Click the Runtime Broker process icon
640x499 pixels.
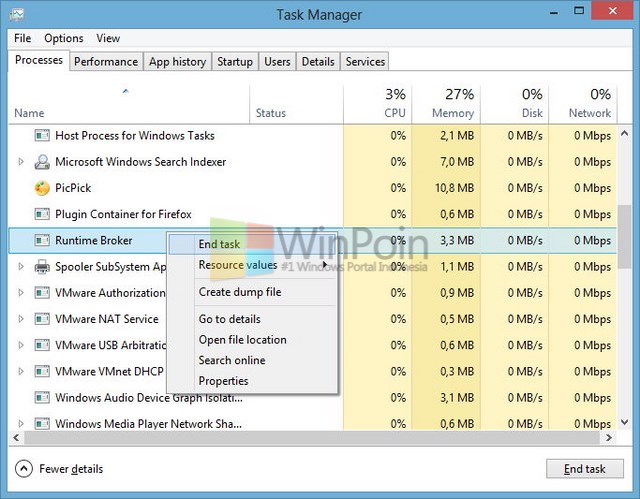(x=42, y=240)
